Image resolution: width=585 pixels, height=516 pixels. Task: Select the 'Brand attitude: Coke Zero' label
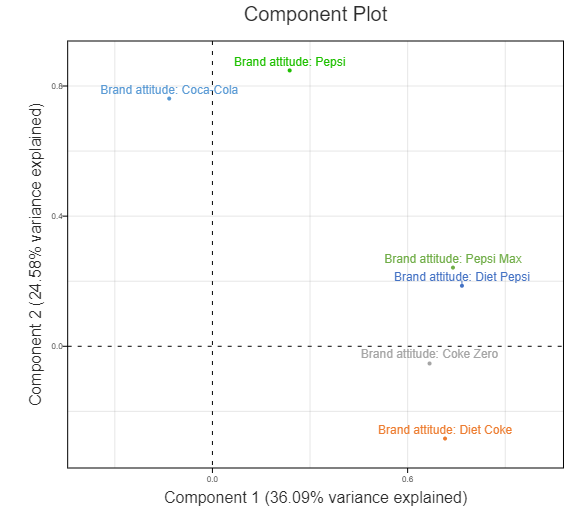pos(429,354)
